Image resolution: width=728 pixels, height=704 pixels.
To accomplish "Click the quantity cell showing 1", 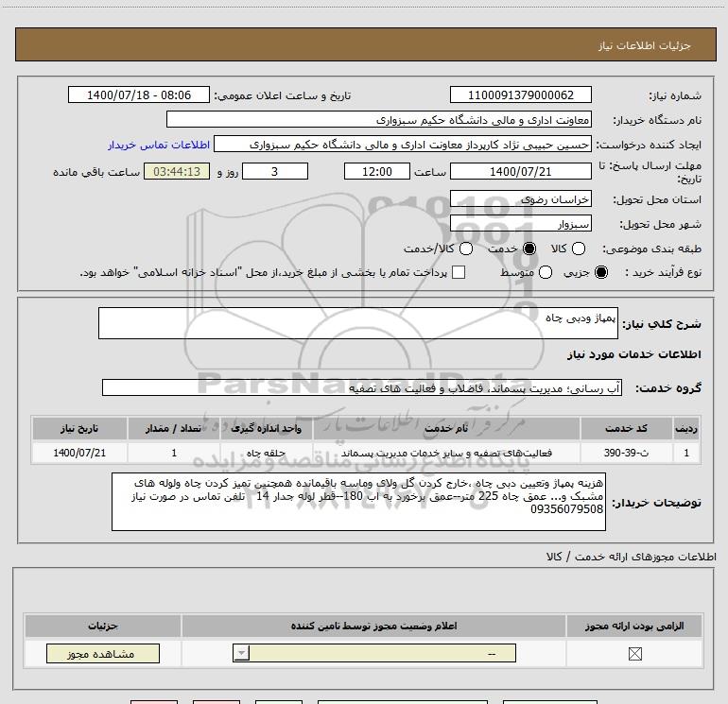I will click(x=174, y=453).
